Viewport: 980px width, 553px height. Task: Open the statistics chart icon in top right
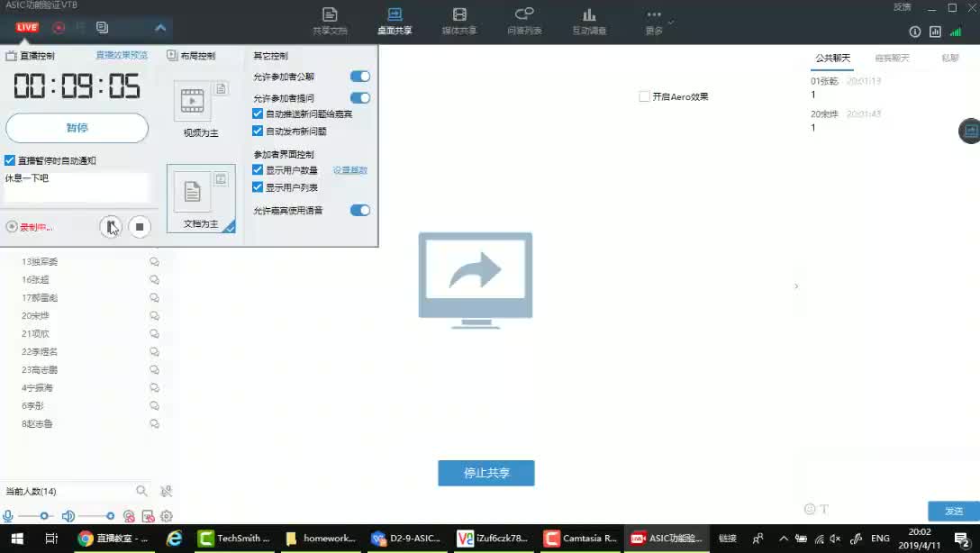pyautogui.click(x=935, y=32)
